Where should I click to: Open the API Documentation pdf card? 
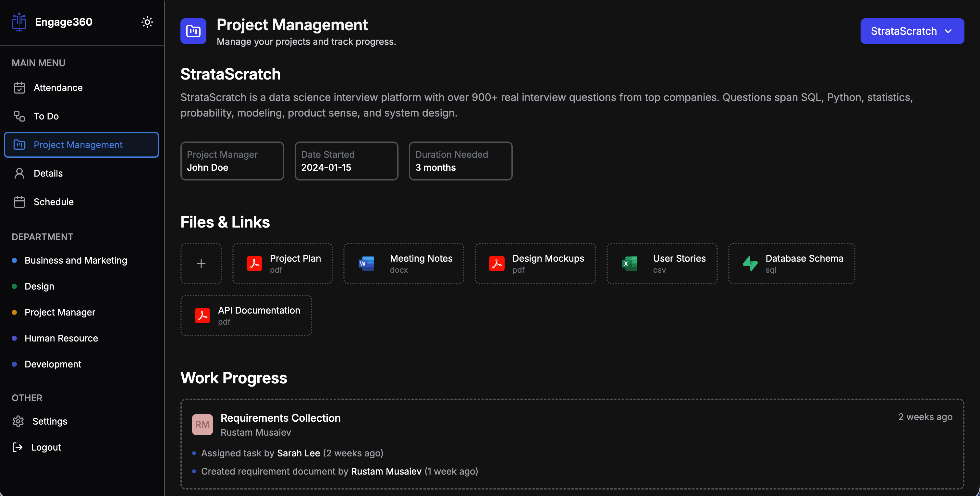pyautogui.click(x=246, y=316)
